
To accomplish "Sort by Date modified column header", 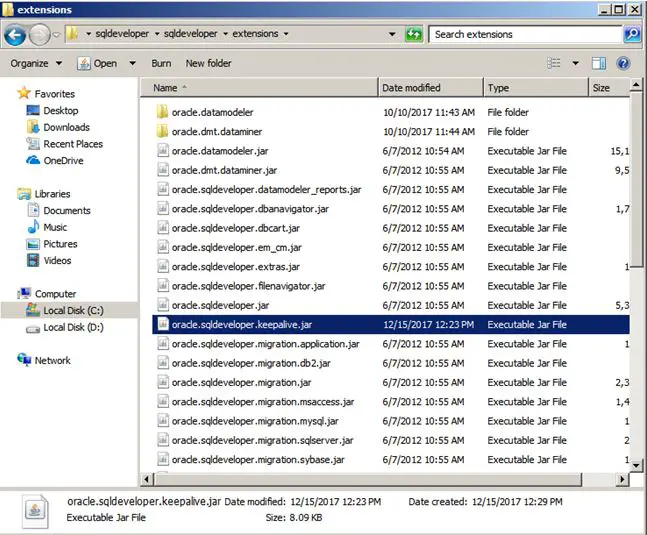I will 430,87.
